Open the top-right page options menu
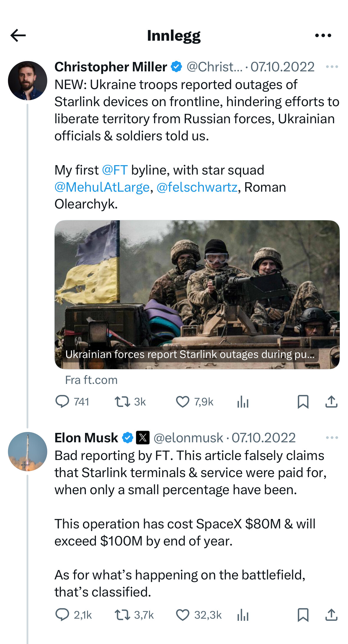 323,35
